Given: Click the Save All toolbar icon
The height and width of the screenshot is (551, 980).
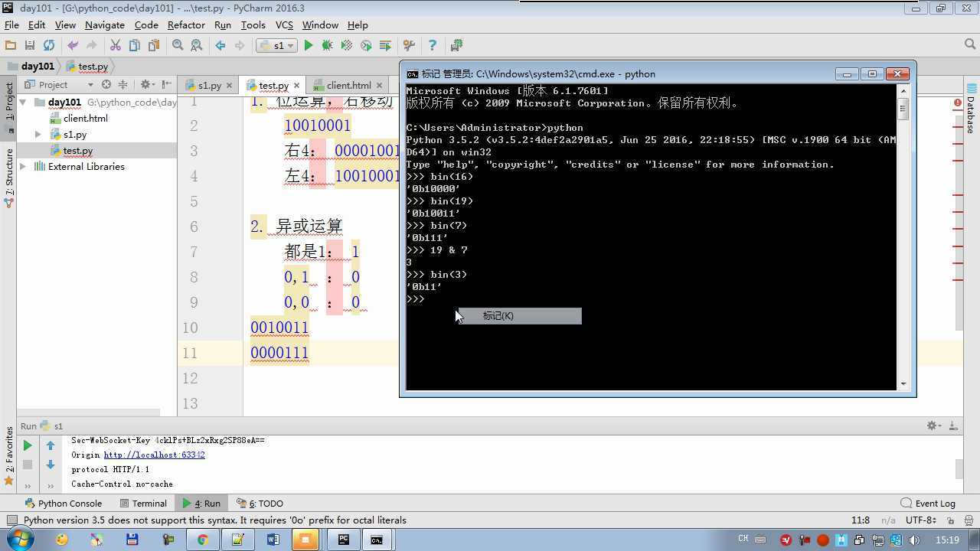Looking at the screenshot, I should point(30,46).
